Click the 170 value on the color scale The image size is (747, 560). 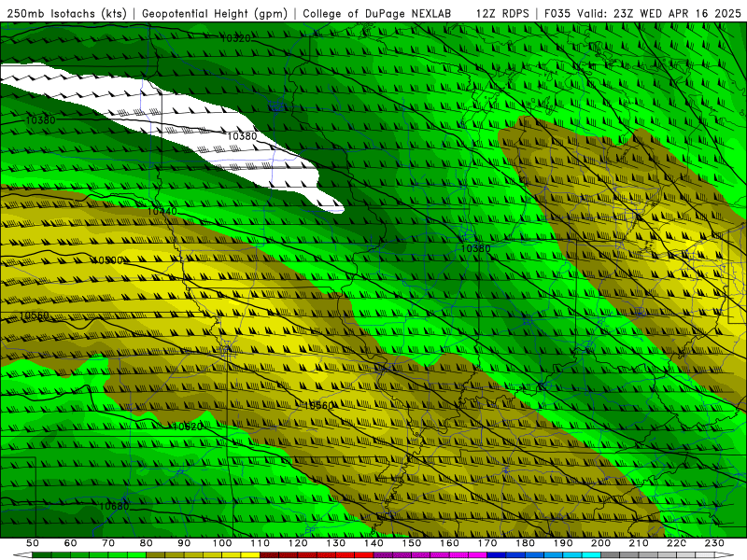click(x=487, y=543)
